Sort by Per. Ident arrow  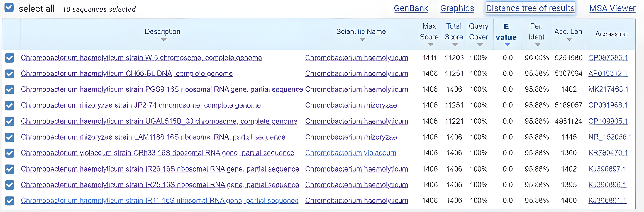[538, 45]
